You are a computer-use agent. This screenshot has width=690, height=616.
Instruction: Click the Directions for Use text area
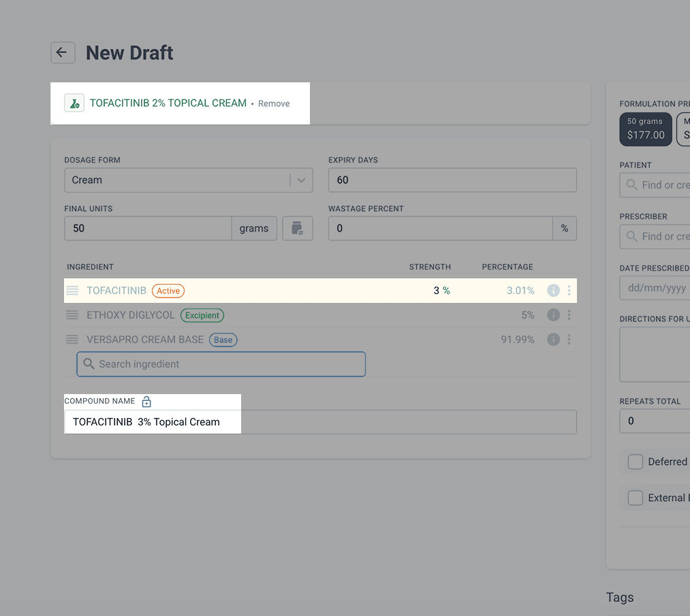pos(655,355)
